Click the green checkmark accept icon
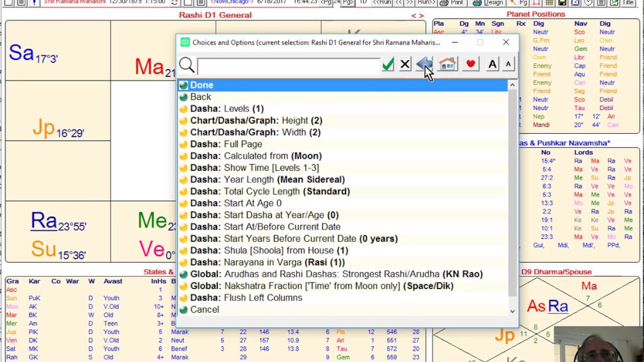The width and height of the screenshot is (644, 362). [388, 64]
